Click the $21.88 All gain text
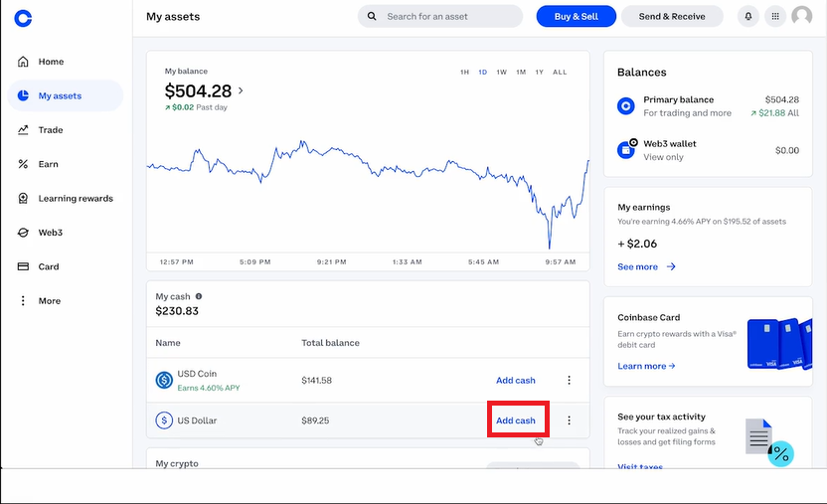Image resolution: width=827 pixels, height=504 pixels. (774, 112)
